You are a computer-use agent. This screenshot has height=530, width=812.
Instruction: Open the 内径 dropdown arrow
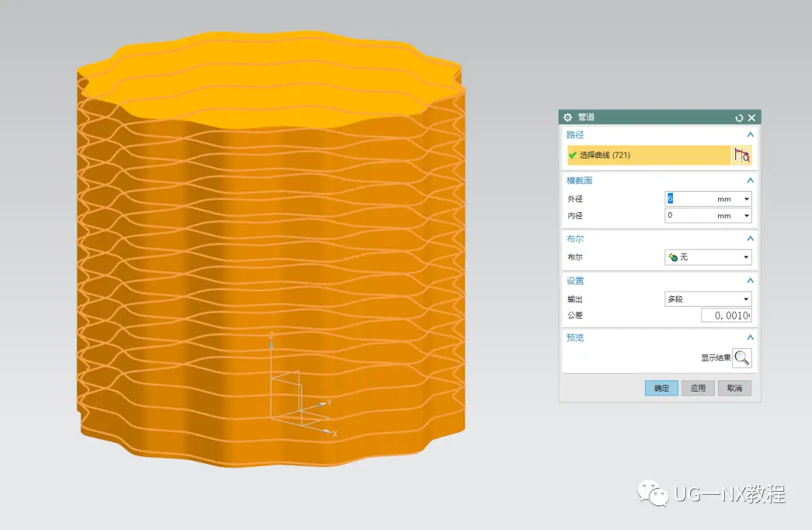coord(747,215)
